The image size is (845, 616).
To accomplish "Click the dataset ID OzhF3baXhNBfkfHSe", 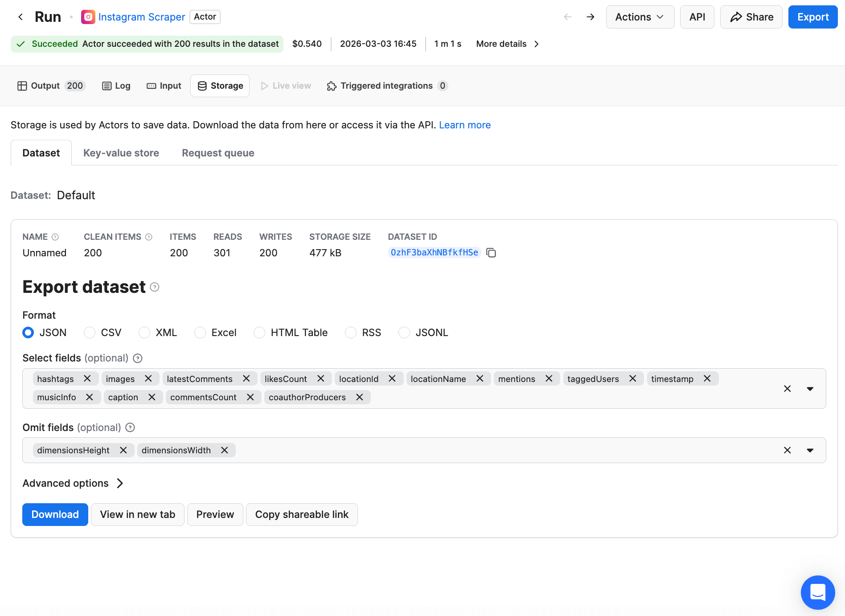I will pyautogui.click(x=435, y=253).
